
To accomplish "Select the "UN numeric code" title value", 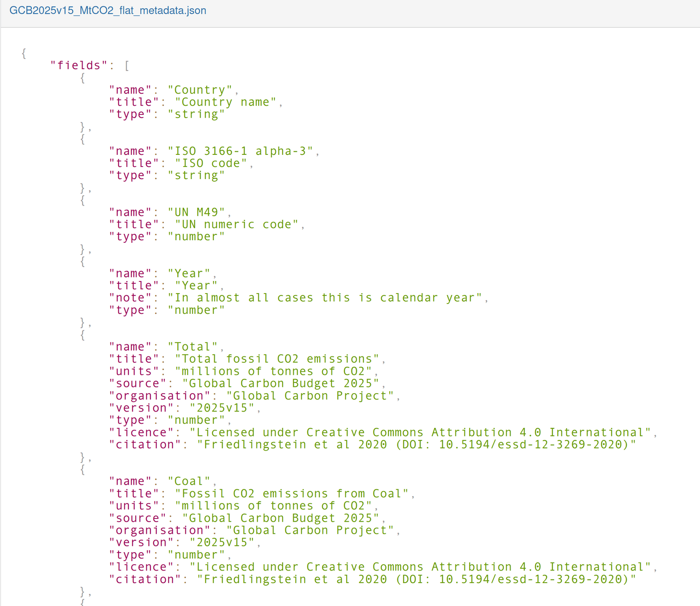I will 237,224.
